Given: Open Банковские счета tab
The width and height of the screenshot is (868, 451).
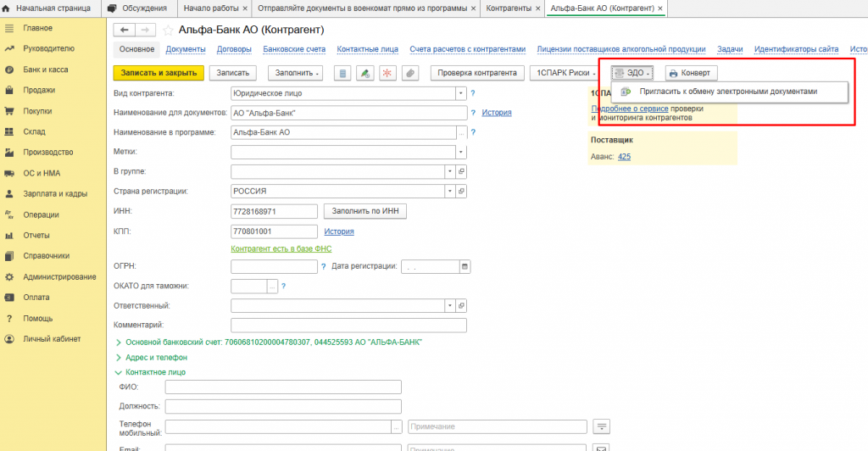Looking at the screenshot, I should coord(294,49).
